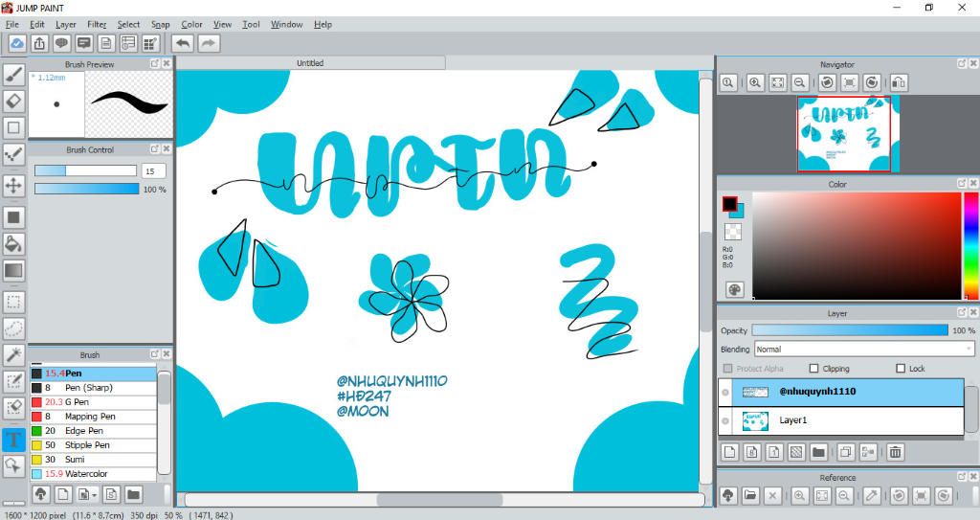Viewport: 980px width, 520px height.
Task: Open reference image folder icon
Action: 750,496
